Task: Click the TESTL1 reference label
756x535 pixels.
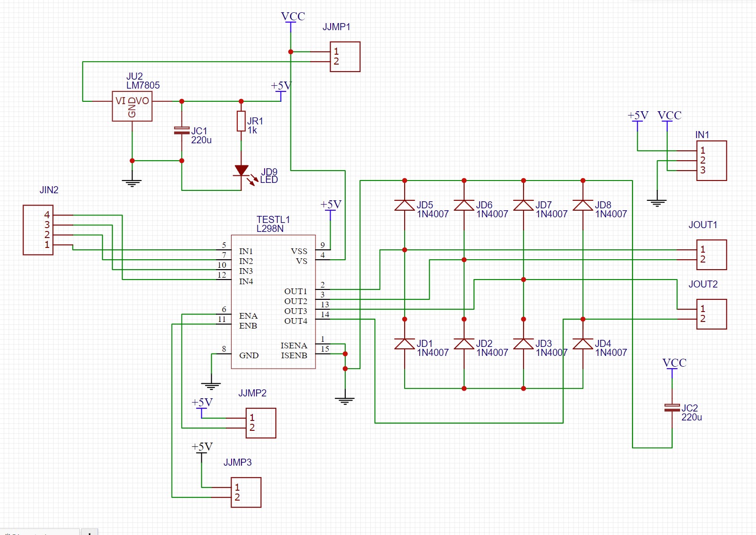Action: click(273, 220)
